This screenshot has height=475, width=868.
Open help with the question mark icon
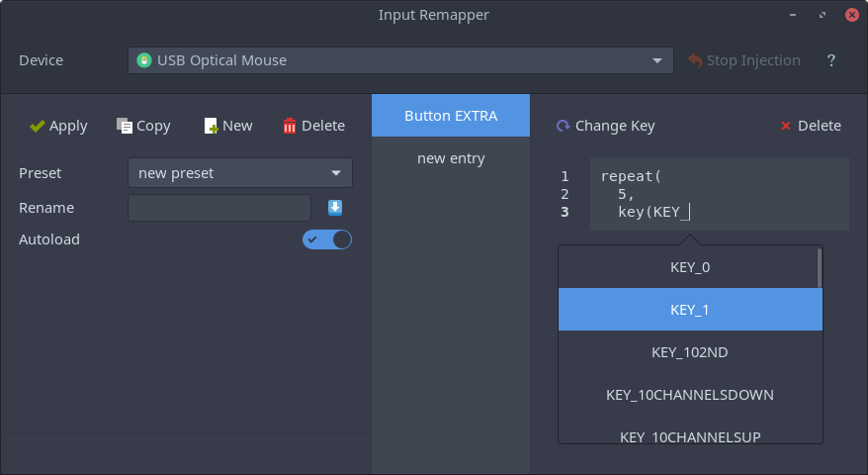pos(830,60)
